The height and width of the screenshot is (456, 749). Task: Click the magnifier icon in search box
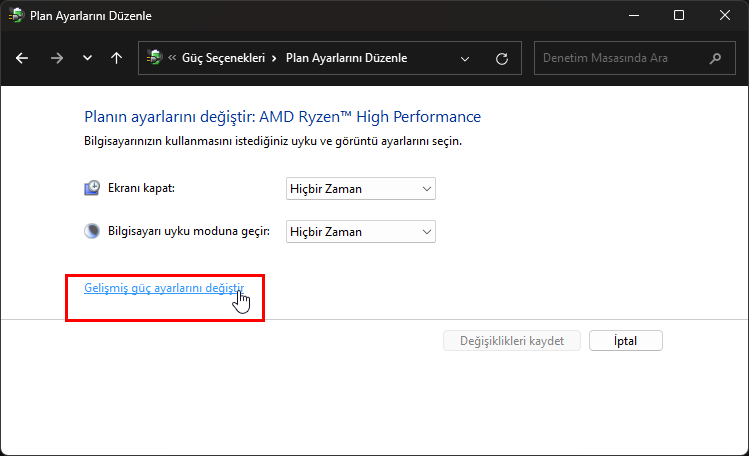coord(715,58)
